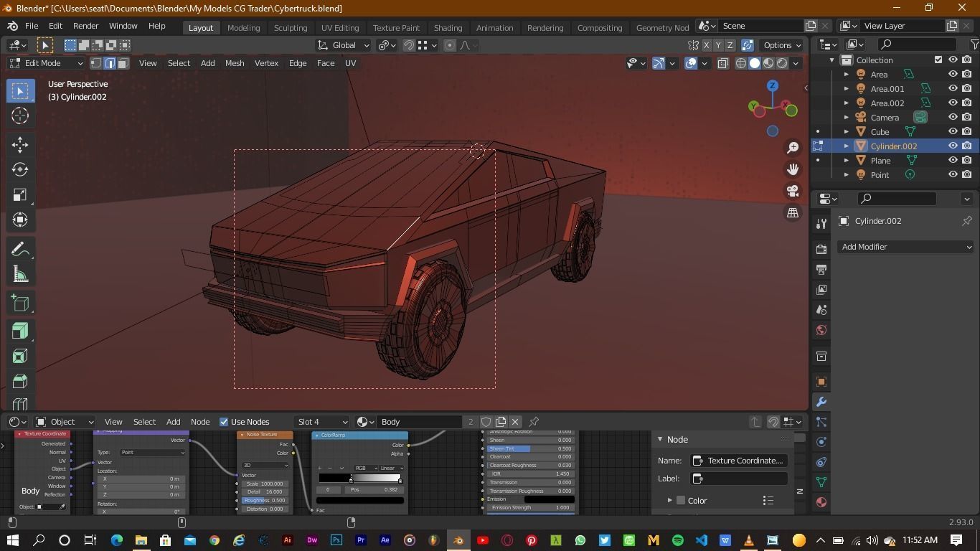The height and width of the screenshot is (551, 980).
Task: Click the X mirror axis button
Action: (x=706, y=45)
